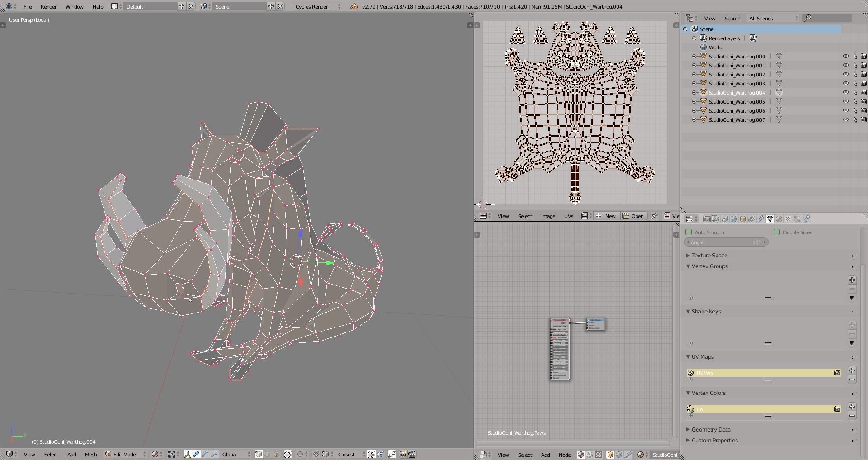Open the Mesh menu in 3D view
Screen dimensions: 868x460
[x=91, y=455]
